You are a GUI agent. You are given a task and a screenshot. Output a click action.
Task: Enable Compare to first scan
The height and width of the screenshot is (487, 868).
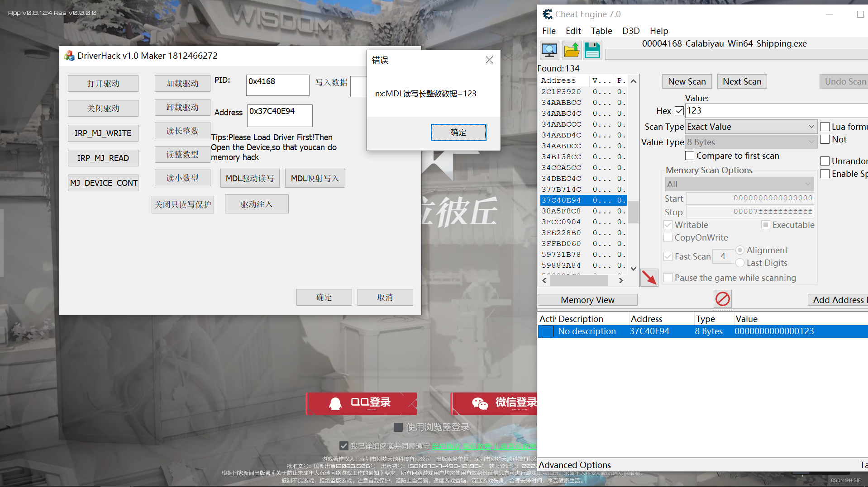tap(690, 156)
